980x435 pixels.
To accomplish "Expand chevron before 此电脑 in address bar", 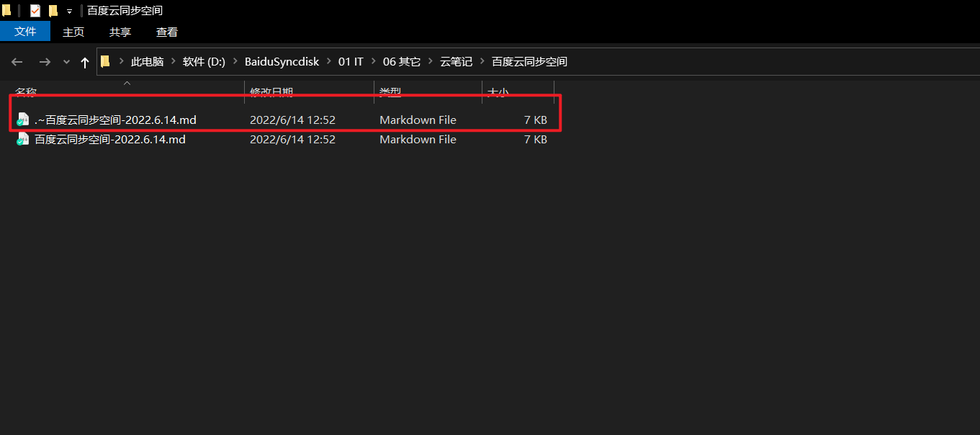I will [x=121, y=62].
